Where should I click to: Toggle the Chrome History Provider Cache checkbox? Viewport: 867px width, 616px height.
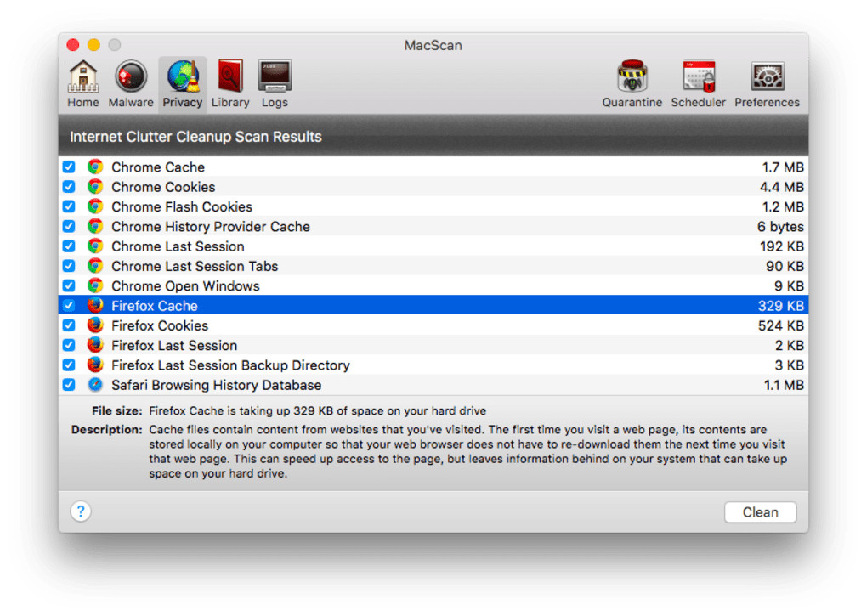click(69, 227)
